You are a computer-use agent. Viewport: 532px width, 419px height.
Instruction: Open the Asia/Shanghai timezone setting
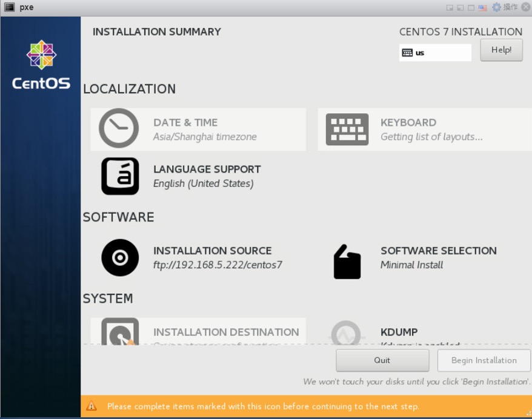205,137
